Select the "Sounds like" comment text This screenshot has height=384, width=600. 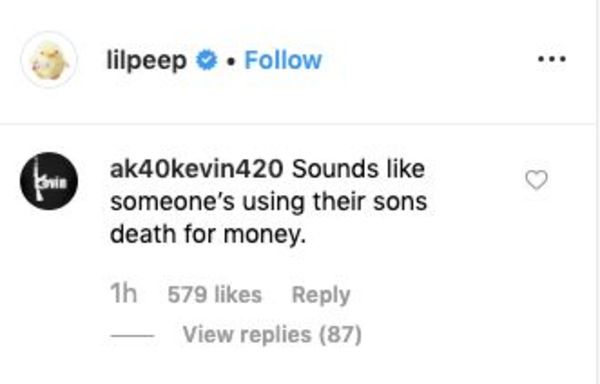pos(359,169)
